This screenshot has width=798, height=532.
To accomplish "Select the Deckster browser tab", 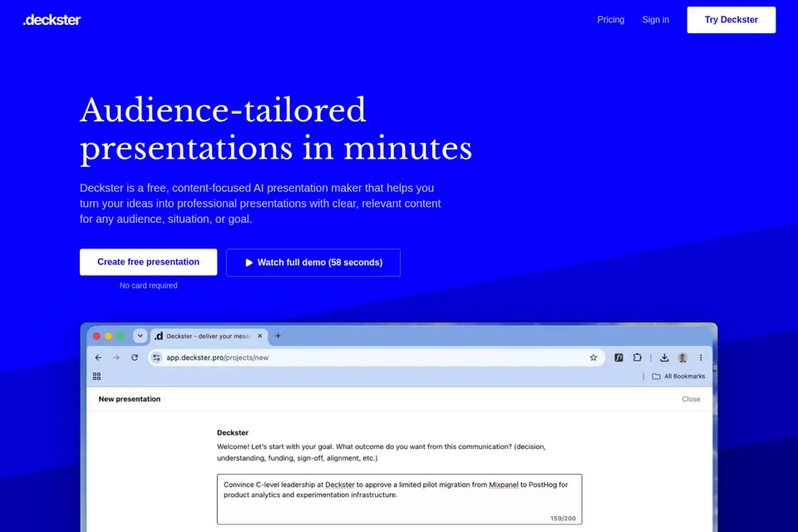I will pyautogui.click(x=209, y=336).
